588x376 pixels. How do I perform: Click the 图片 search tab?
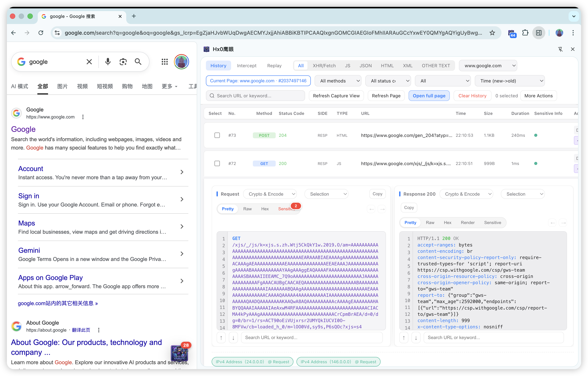click(x=62, y=86)
